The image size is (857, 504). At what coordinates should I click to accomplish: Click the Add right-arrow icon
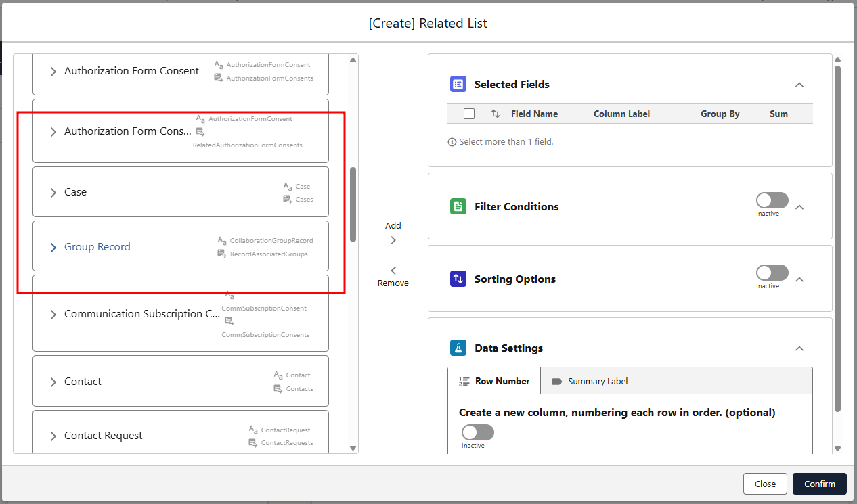(393, 240)
